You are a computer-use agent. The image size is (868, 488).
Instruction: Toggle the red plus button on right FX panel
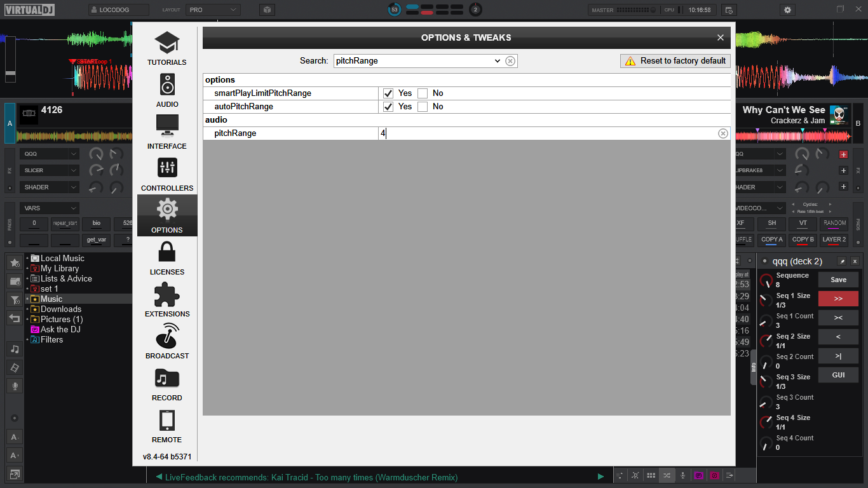(843, 154)
